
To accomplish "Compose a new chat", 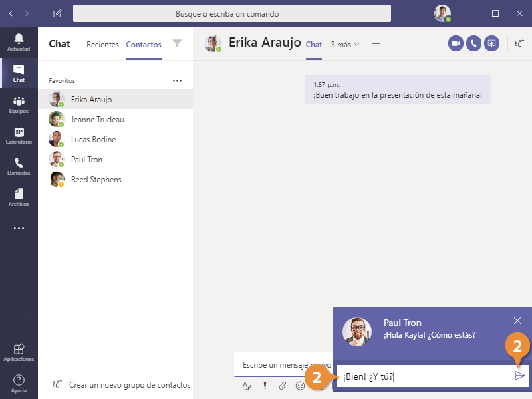I will (57, 13).
